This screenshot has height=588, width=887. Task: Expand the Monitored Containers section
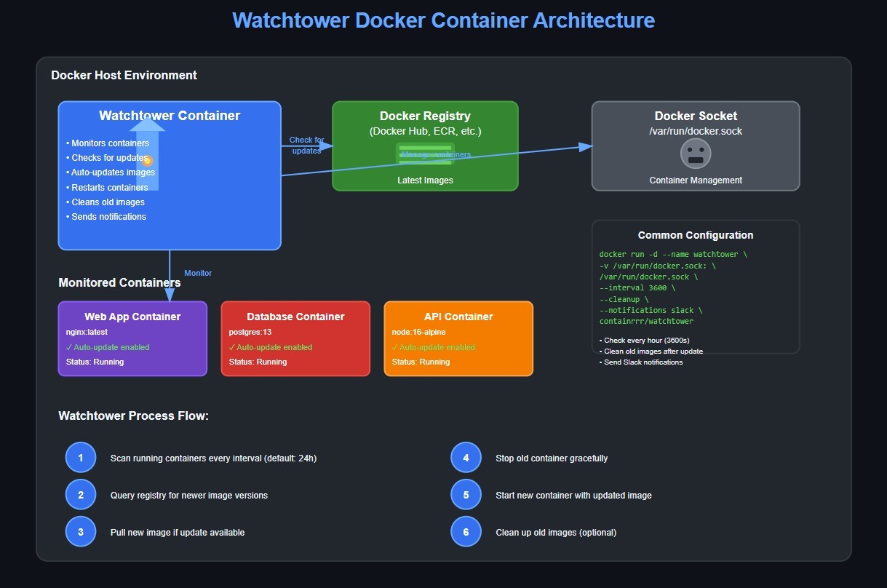tap(119, 282)
